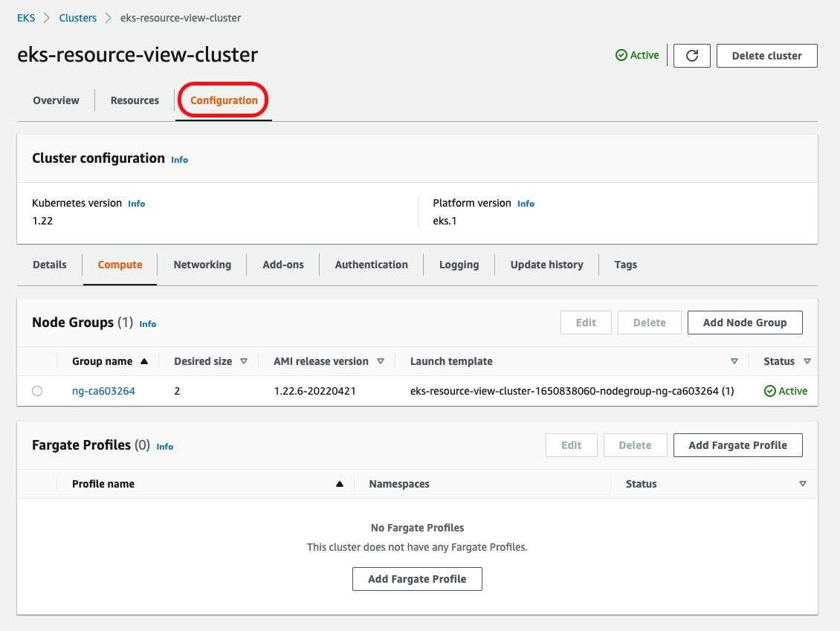Click the Fargate Profiles Delete button

point(635,445)
